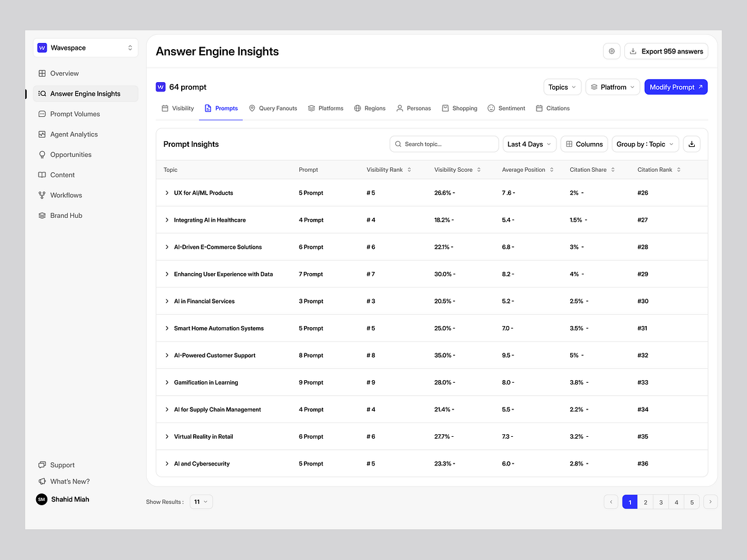Sort by Average Position column arrows
The width and height of the screenshot is (747, 560).
point(552,170)
